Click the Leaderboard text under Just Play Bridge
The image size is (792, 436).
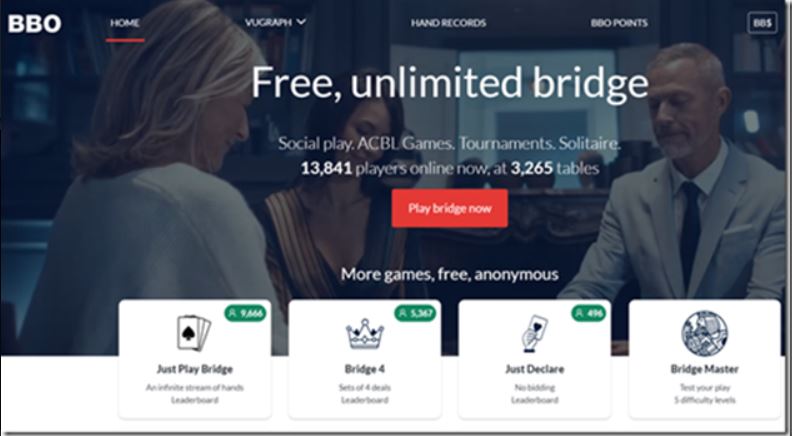click(x=194, y=400)
